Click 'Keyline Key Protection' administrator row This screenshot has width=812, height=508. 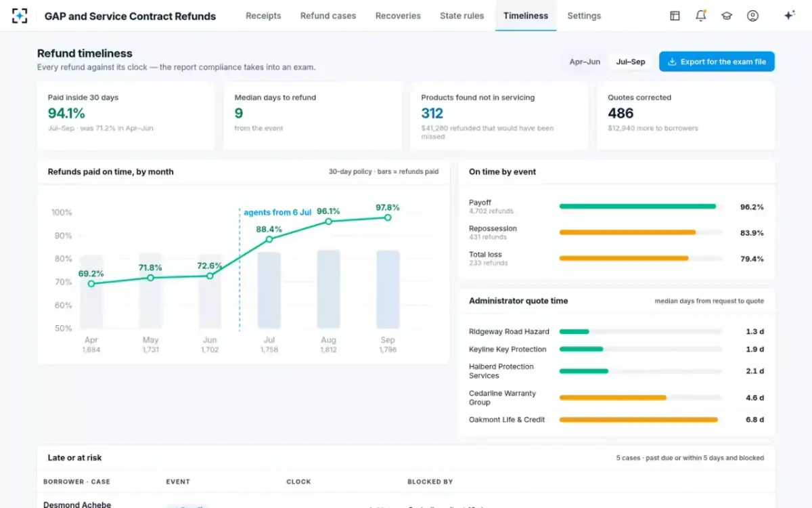pos(616,350)
